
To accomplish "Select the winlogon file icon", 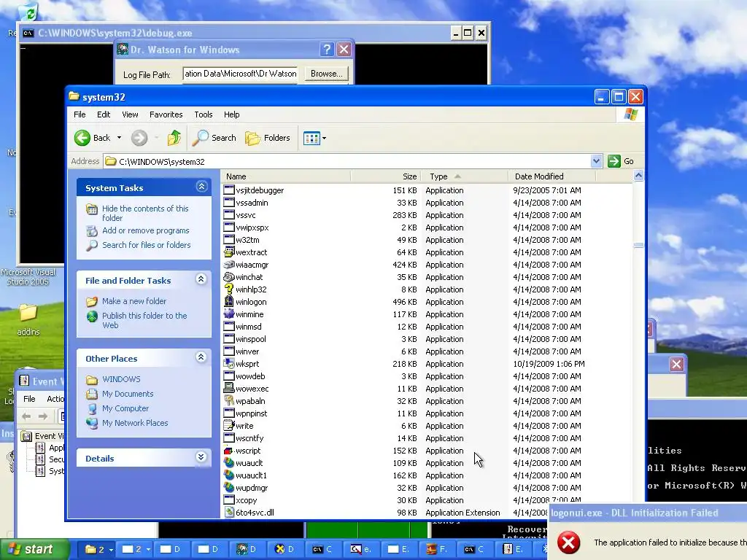I will click(x=229, y=301).
